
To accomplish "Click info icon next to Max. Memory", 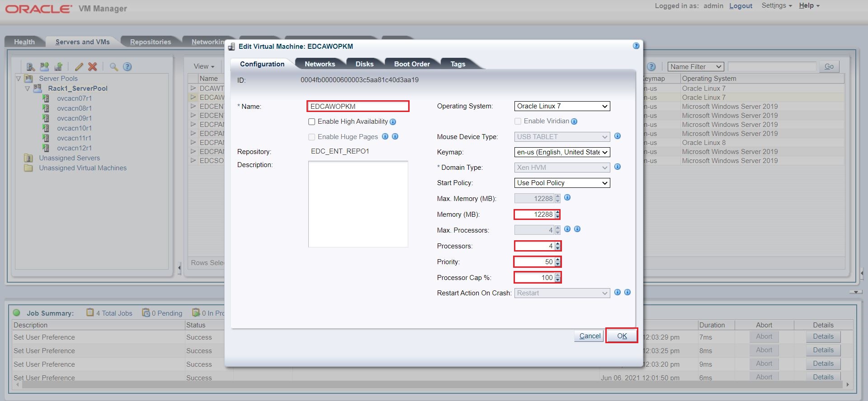I will click(x=567, y=197).
